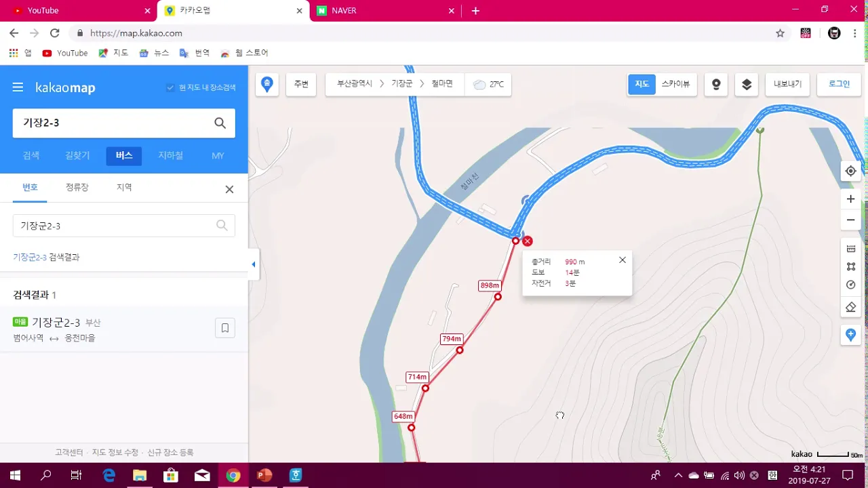This screenshot has width=868, height=488.
Task: Select the 버스 tab
Action: click(124, 155)
